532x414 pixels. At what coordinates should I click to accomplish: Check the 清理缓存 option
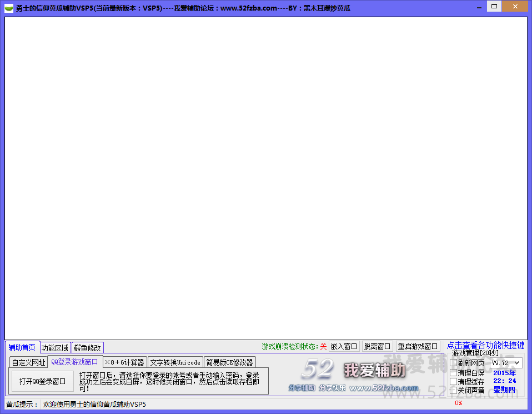(x=454, y=381)
